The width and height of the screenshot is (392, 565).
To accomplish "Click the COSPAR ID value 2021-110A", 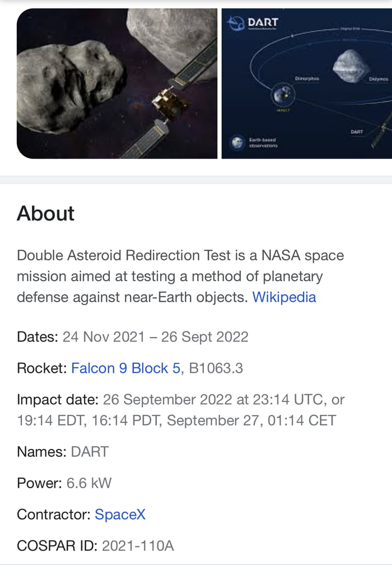I will [x=138, y=545].
